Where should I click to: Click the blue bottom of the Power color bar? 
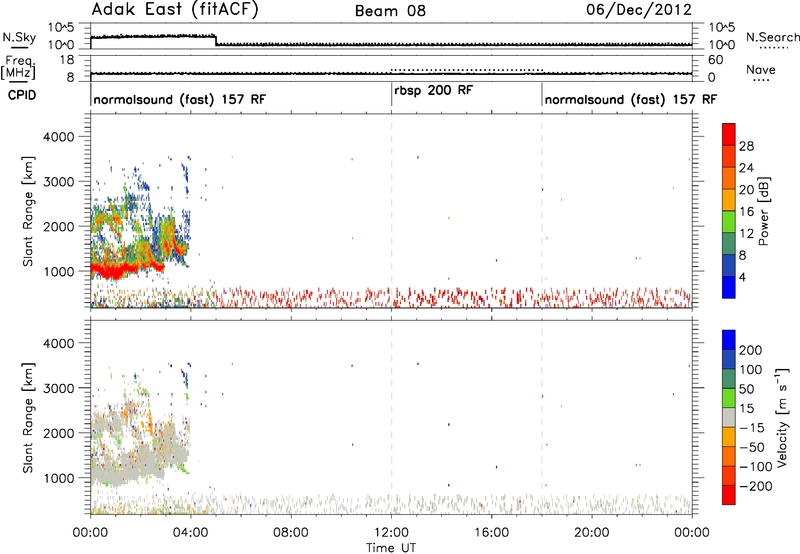[x=729, y=287]
